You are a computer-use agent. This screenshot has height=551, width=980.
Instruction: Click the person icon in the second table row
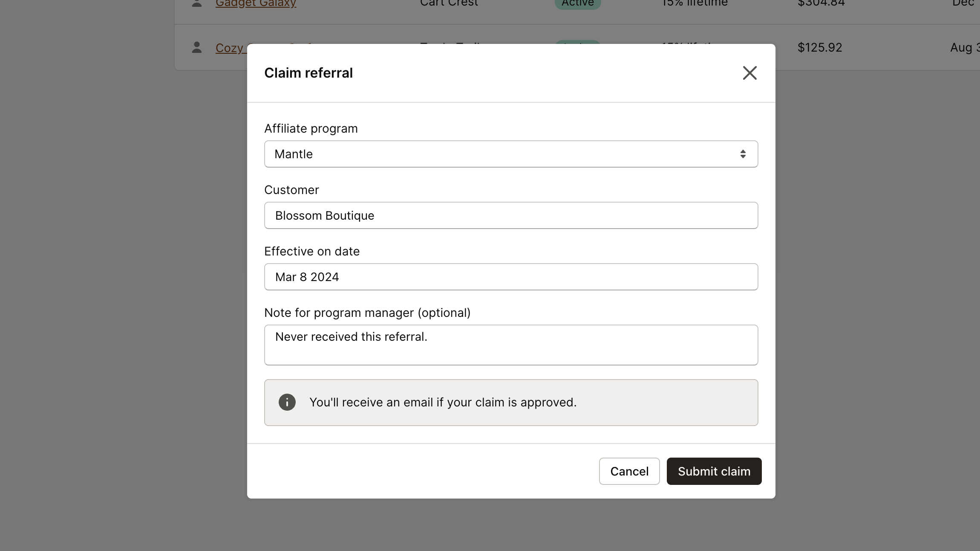pyautogui.click(x=196, y=48)
